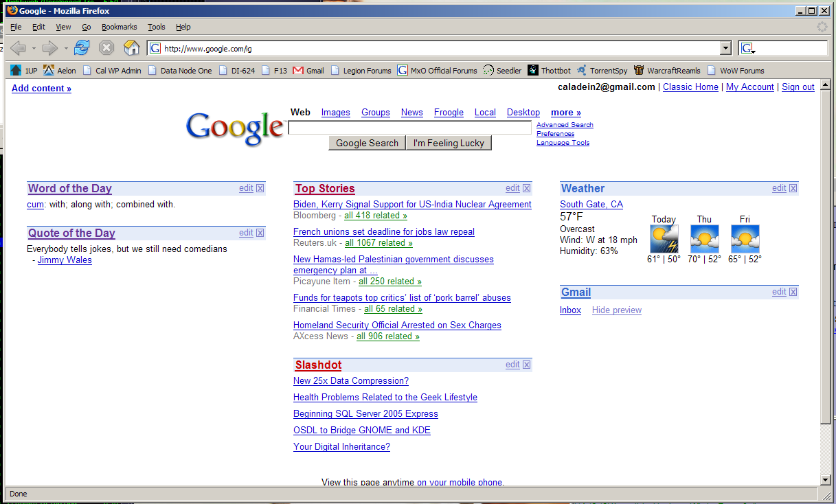The height and width of the screenshot is (504, 836).
Task: Open the View menu
Action: click(x=63, y=27)
